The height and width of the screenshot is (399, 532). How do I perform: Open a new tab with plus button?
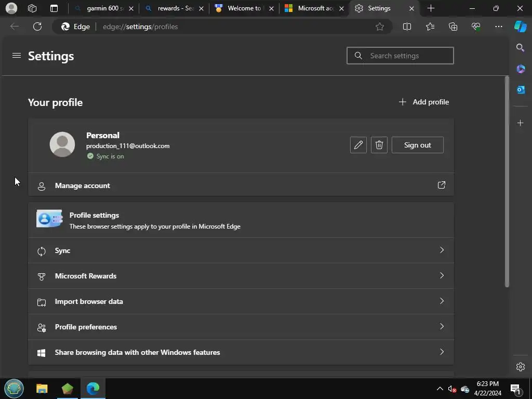click(x=431, y=8)
